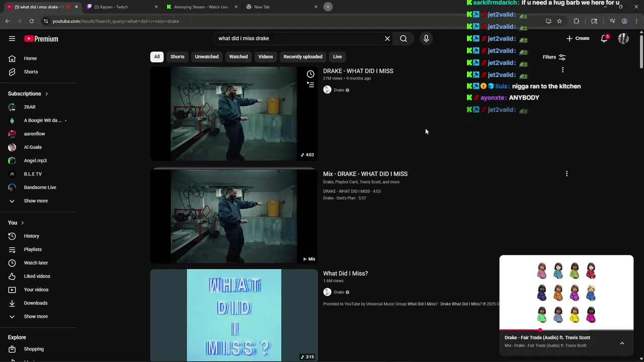The image size is (644, 362).
Task: Open the browser extensions puzzle icon
Action: coord(577,21)
